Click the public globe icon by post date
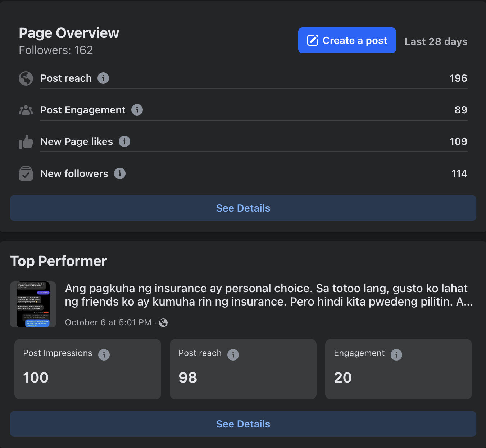This screenshot has width=486, height=448. (x=163, y=323)
